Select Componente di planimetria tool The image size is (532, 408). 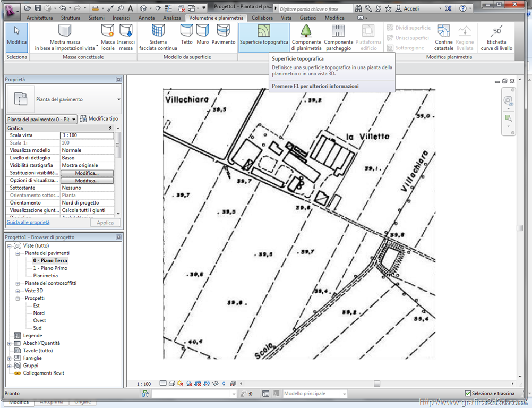(x=306, y=37)
